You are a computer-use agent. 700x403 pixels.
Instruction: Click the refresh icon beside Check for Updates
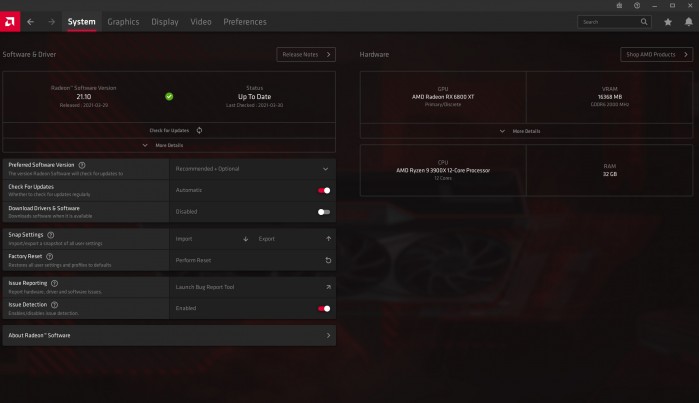[x=200, y=130]
